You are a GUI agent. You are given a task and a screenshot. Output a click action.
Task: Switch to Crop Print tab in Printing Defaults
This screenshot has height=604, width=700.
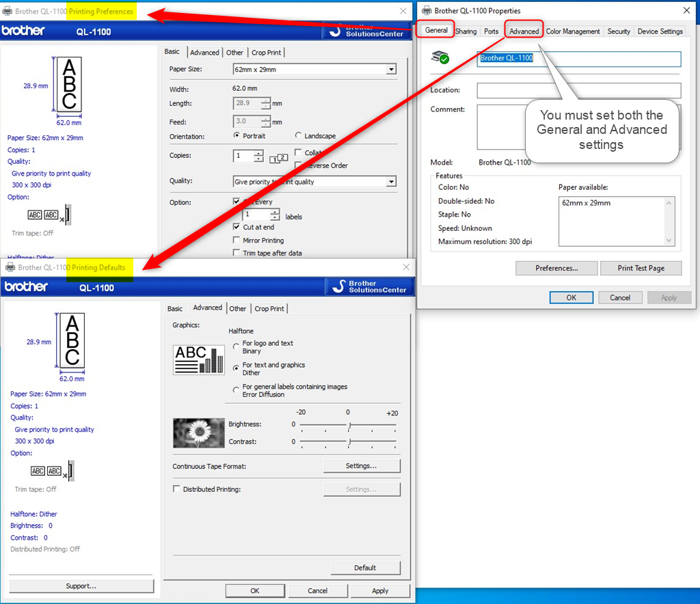[x=269, y=308]
